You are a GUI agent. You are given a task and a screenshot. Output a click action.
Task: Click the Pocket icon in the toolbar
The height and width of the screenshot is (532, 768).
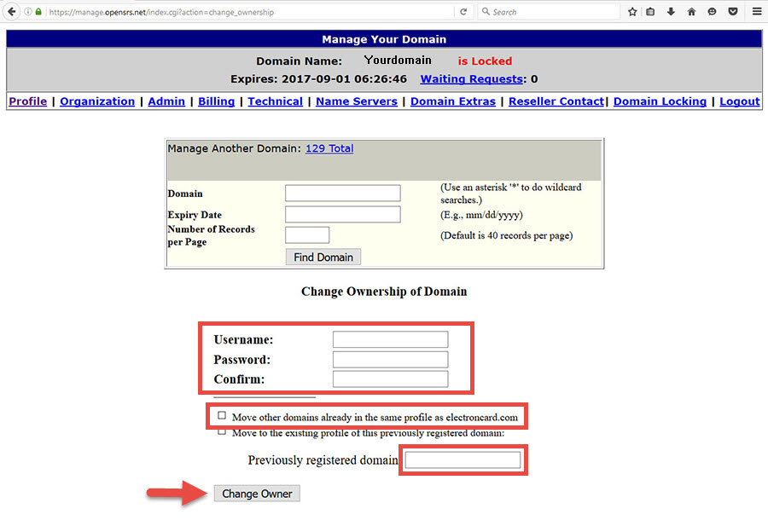coord(732,12)
